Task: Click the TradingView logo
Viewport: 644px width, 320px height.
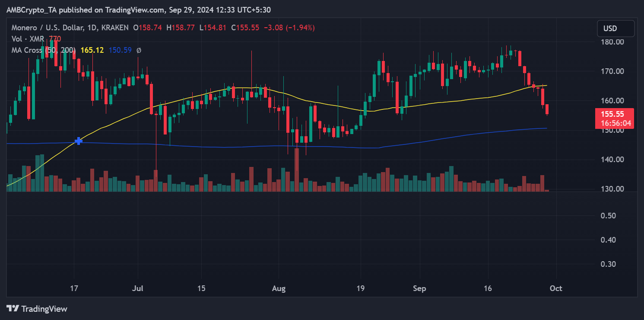Action: (x=37, y=309)
